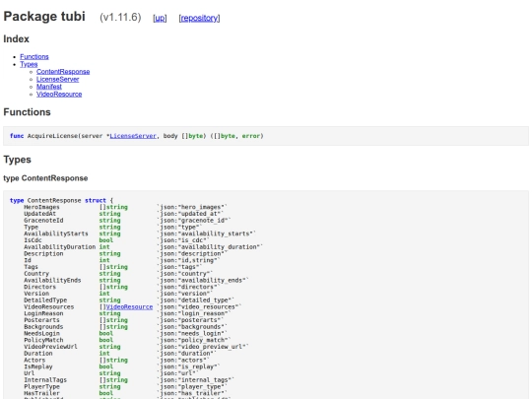Click the InternalTags field name

(x=45, y=380)
